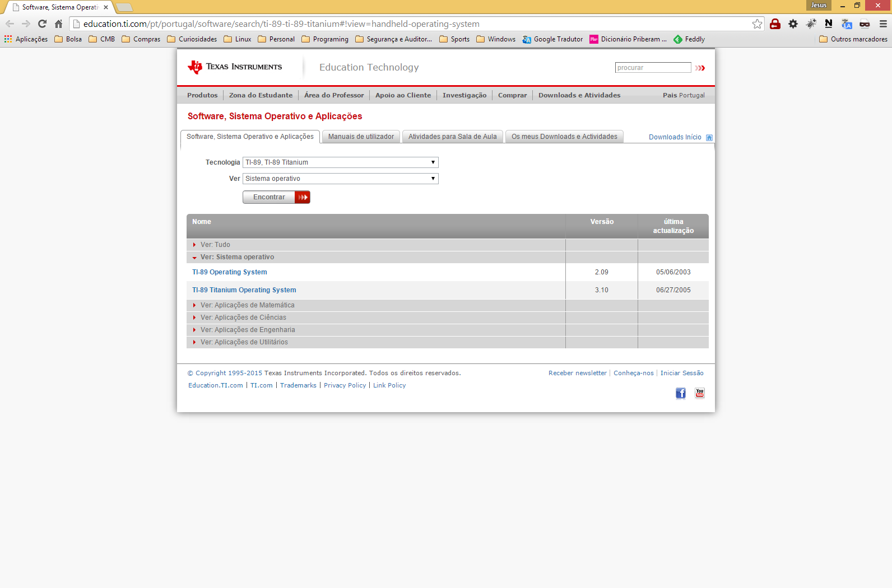Viewport: 892px width, 588px height.
Task: Click the procurar search field
Action: point(653,68)
